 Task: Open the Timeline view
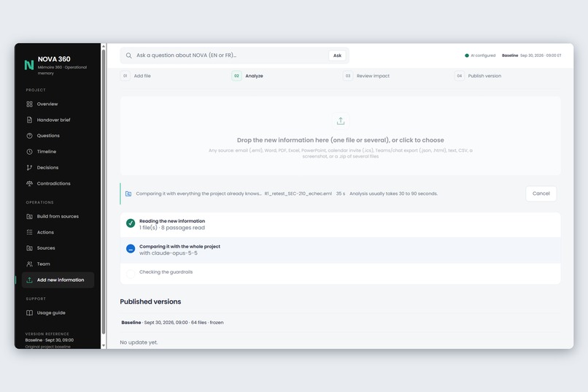(58, 152)
